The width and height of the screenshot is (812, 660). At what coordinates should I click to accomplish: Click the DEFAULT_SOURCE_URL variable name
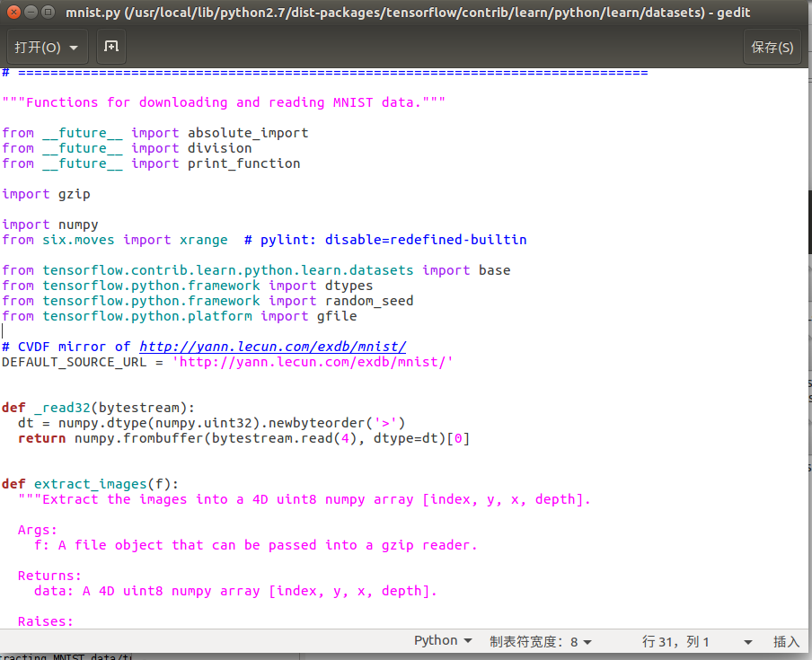pyautogui.click(x=74, y=362)
